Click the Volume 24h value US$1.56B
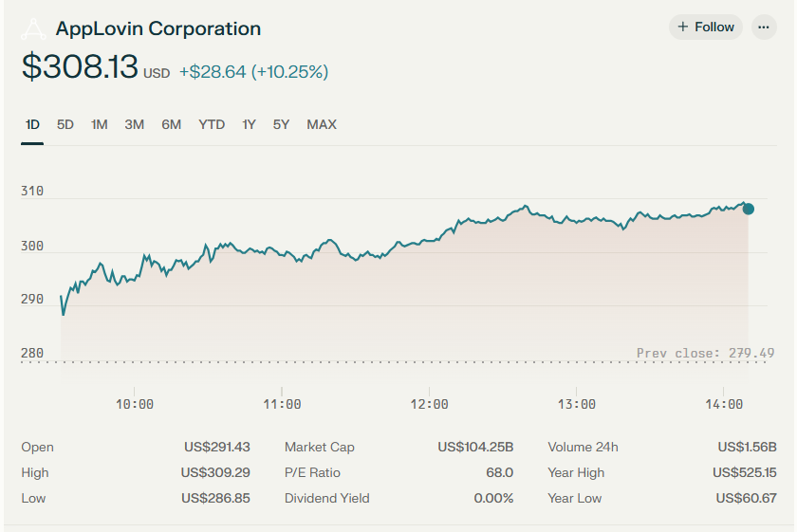 point(748,448)
